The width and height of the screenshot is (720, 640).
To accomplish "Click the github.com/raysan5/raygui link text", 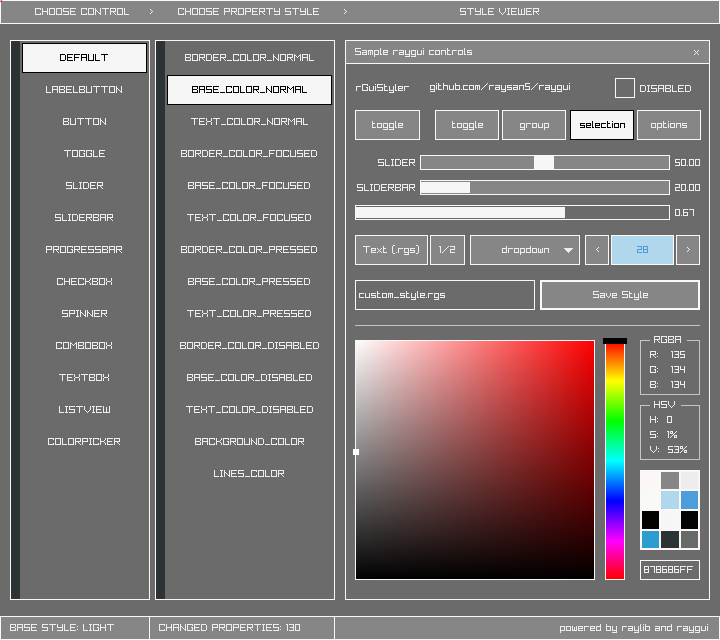I will (x=499, y=88).
